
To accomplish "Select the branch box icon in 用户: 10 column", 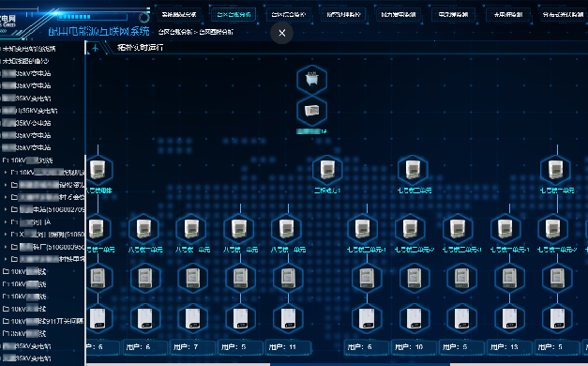I will [410, 229].
